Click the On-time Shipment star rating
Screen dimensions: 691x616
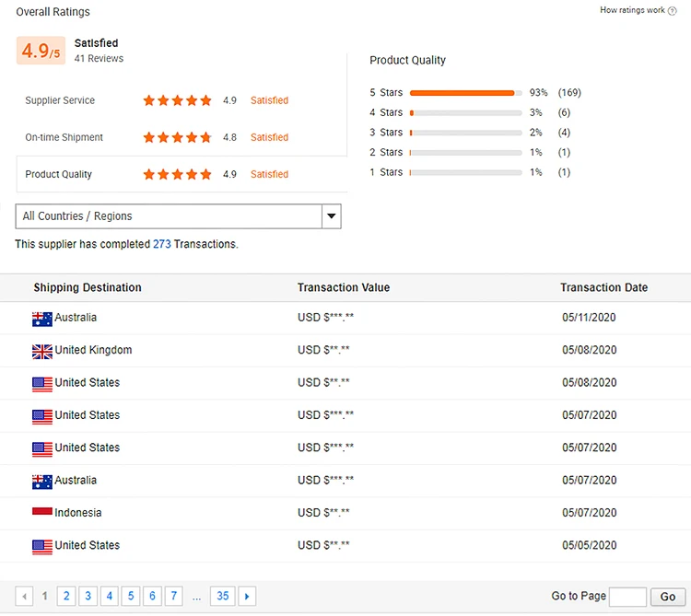pos(177,137)
